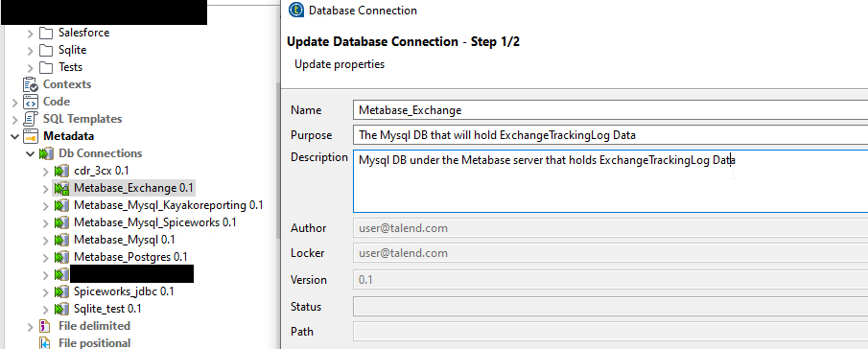868x349 pixels.
Task: Click the File delimited icon
Action: 45,326
